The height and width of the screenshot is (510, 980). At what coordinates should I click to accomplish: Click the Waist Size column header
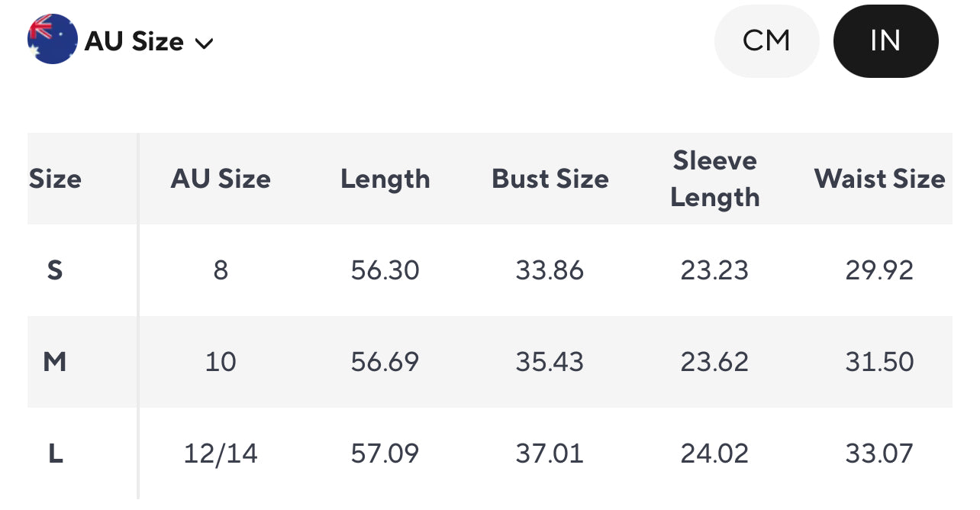[880, 179]
